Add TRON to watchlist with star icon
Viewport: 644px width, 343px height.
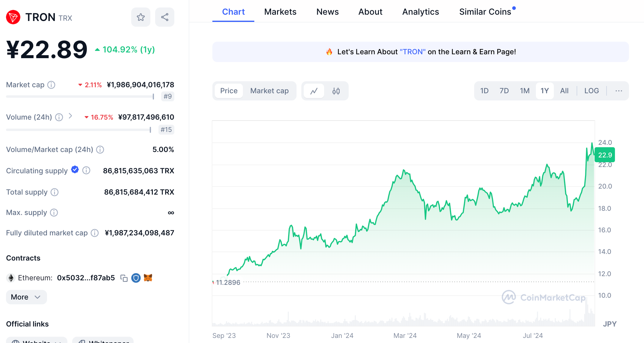pyautogui.click(x=140, y=17)
